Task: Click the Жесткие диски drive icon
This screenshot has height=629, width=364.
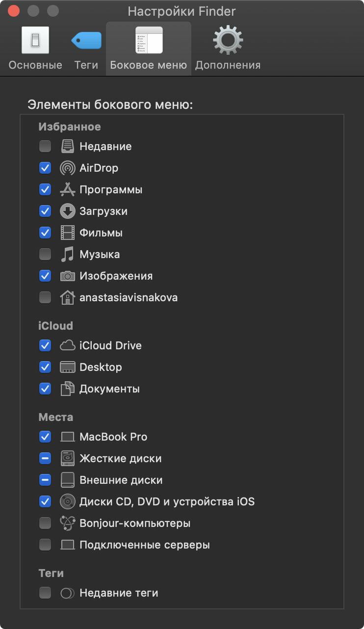Action: 67,458
